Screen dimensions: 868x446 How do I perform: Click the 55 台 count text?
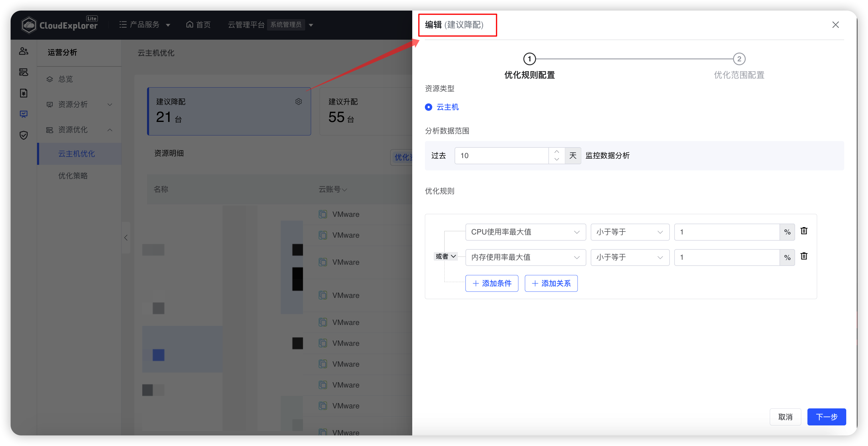pos(341,118)
